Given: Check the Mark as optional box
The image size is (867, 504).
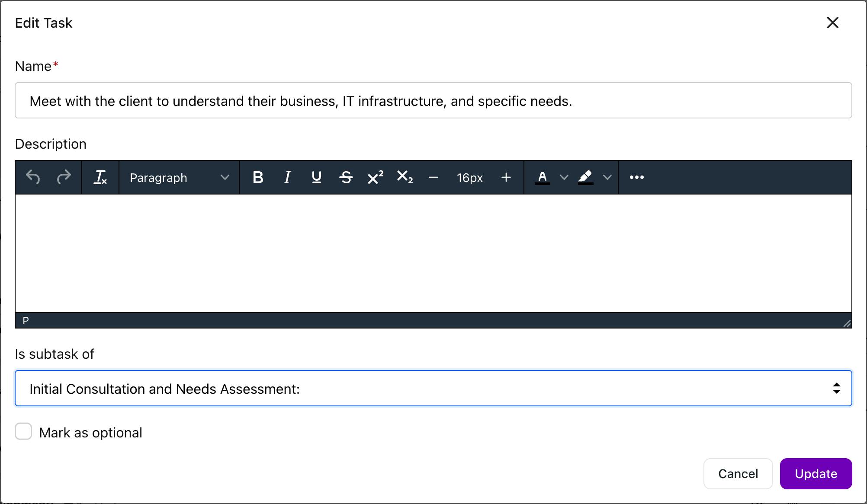Looking at the screenshot, I should 23,431.
